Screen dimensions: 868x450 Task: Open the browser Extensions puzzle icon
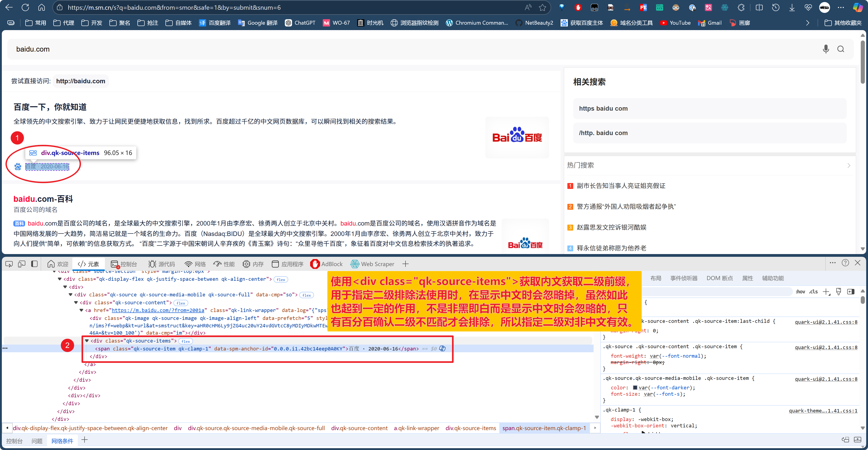[x=741, y=7]
